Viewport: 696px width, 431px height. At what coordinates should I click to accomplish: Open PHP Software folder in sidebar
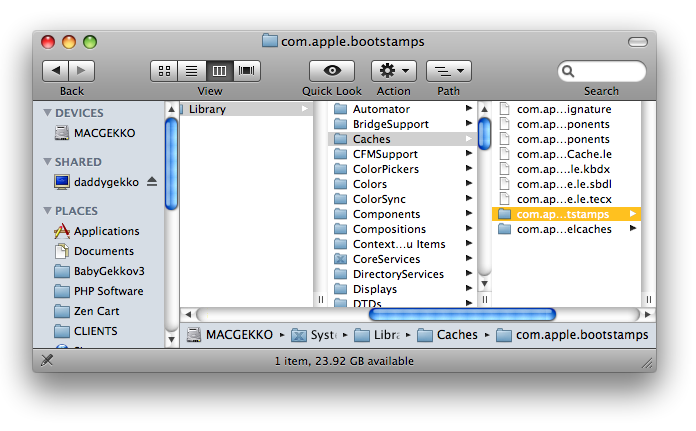point(99,291)
